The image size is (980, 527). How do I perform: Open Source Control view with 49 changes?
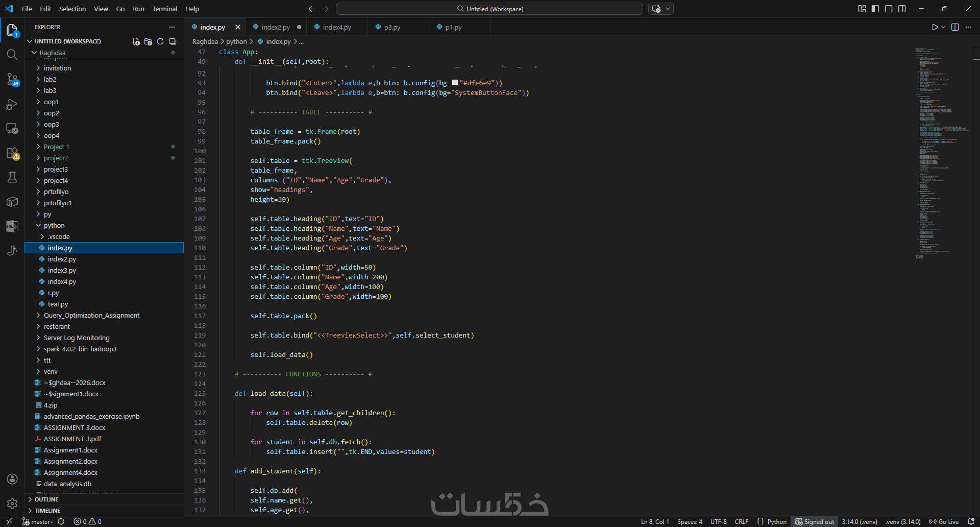click(x=12, y=80)
